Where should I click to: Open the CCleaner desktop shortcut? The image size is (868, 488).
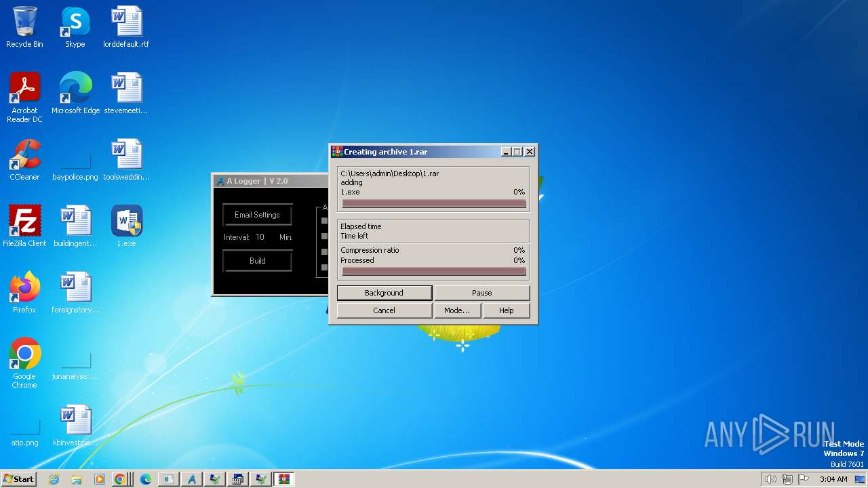pos(24,160)
